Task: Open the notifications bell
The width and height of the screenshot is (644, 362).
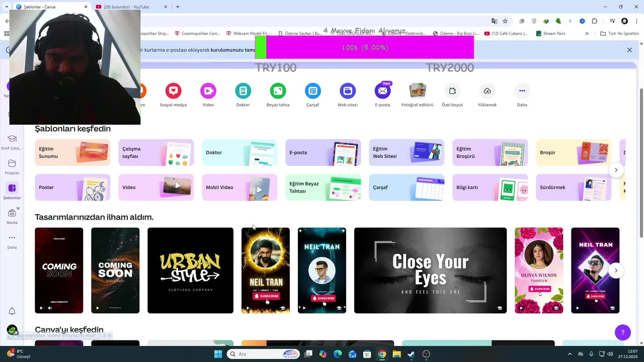Action: coord(12,311)
